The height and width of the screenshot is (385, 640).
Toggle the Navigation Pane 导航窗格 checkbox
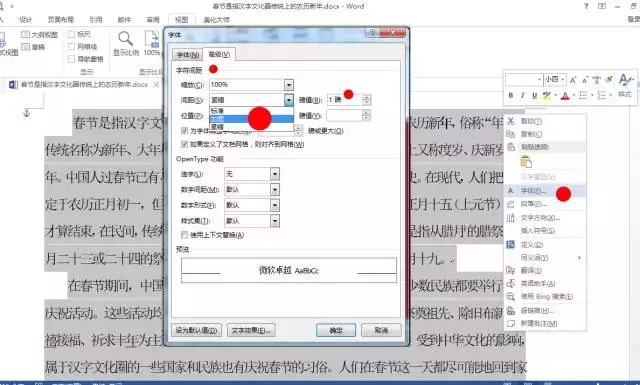pos(71,59)
